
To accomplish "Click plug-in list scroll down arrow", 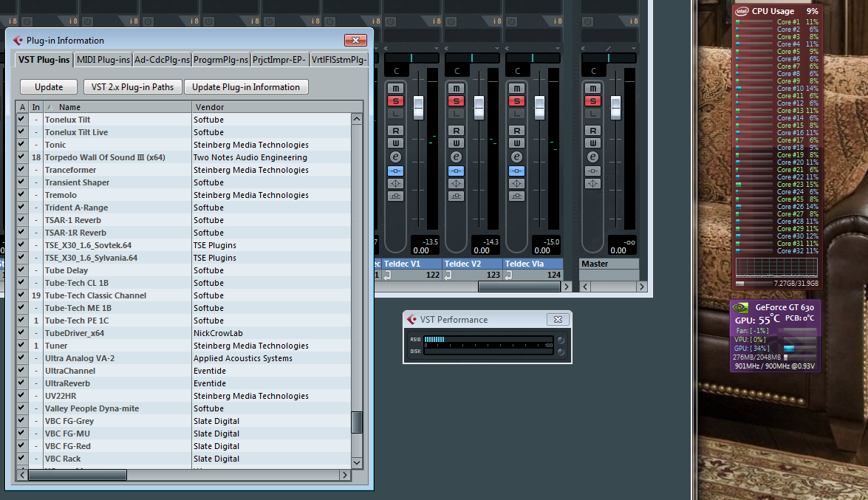I will coord(357,463).
